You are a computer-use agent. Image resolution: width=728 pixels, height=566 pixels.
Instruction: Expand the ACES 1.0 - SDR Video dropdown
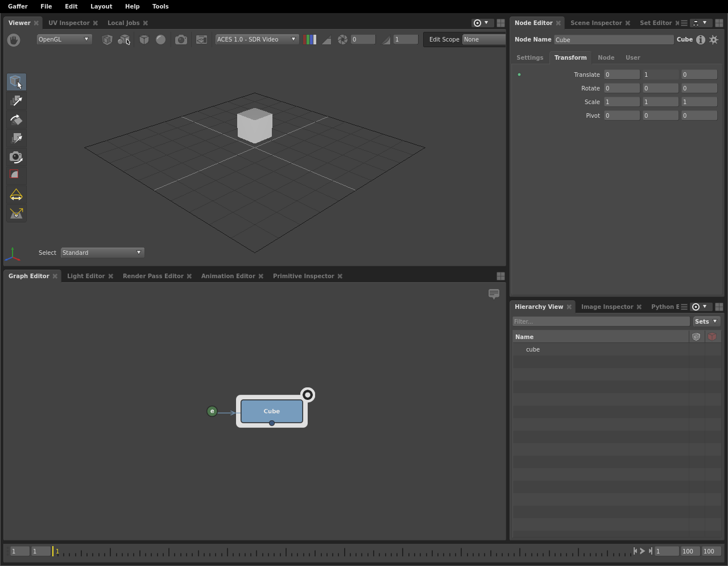point(257,39)
